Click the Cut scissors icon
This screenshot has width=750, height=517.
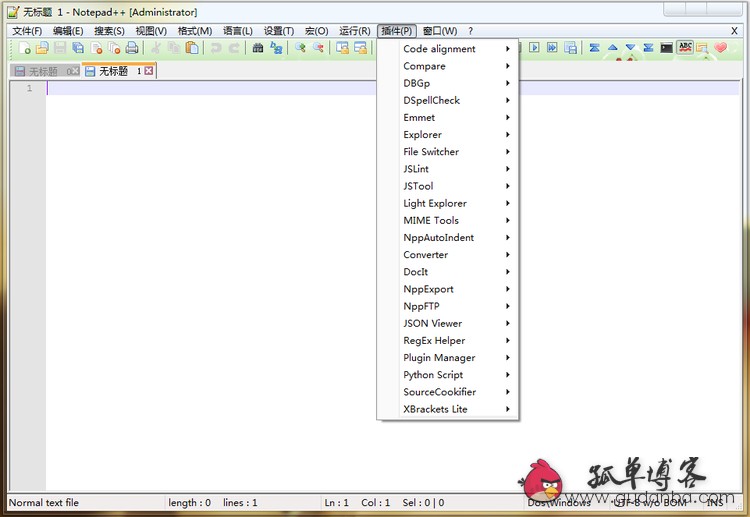click(155, 48)
